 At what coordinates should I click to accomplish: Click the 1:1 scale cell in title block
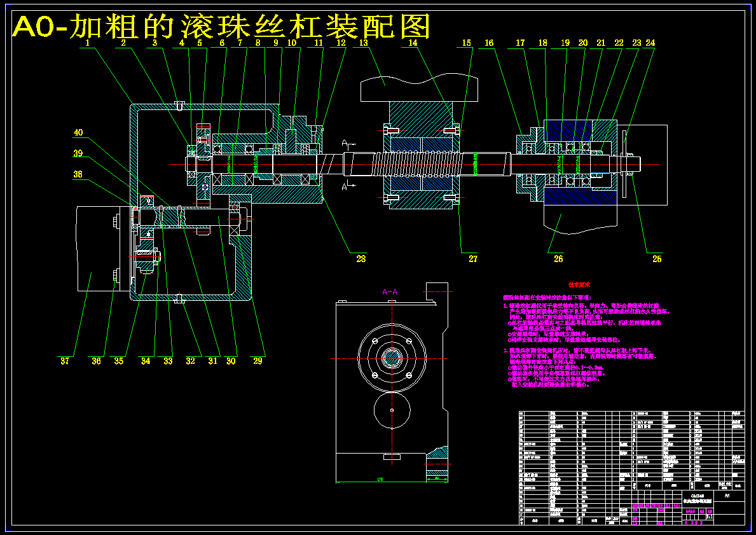point(710,517)
